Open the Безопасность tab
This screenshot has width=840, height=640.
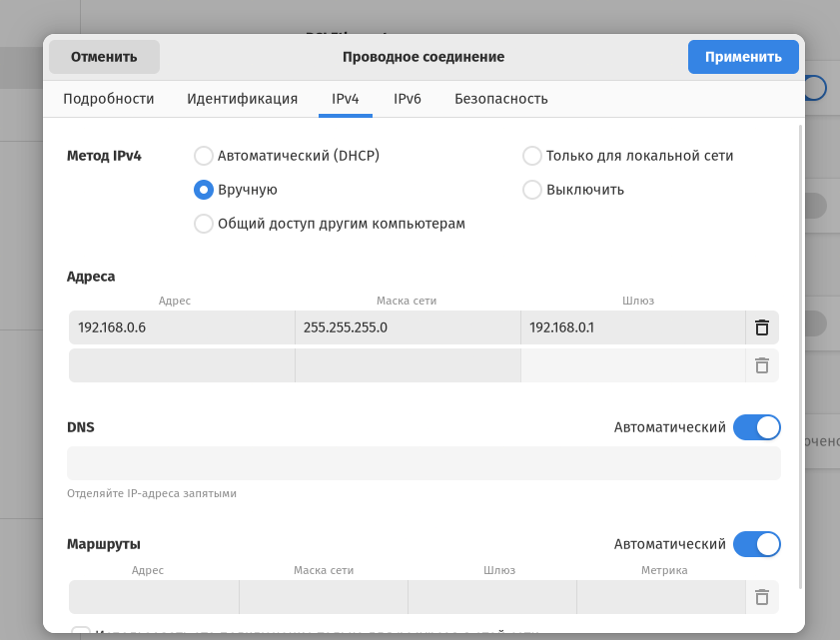[501, 99]
